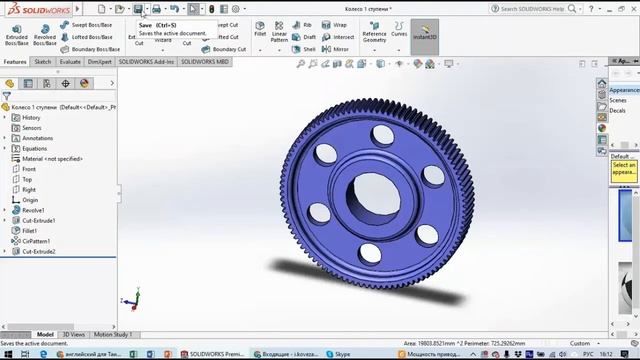Viewport: 640px width, 360px height.
Task: Click the Section View icon in view toolbar
Action: pos(337,64)
